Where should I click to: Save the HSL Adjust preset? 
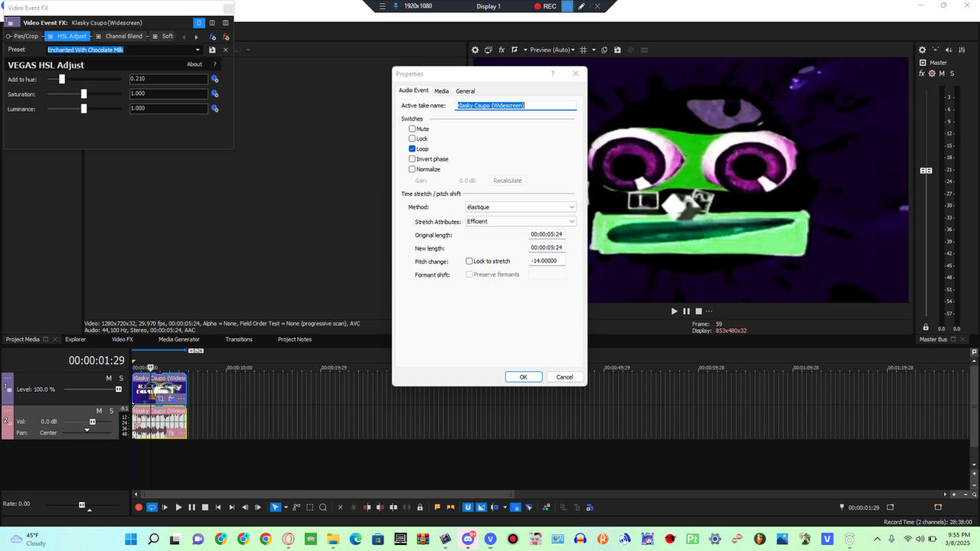click(x=213, y=50)
